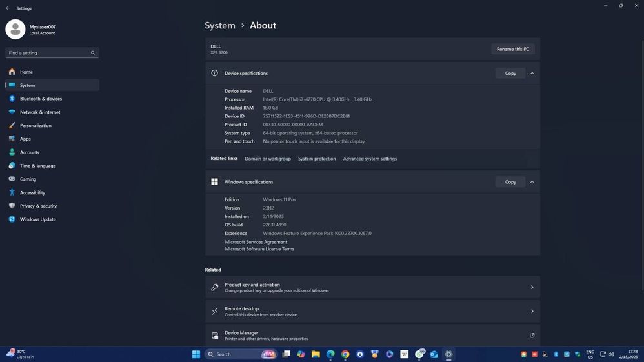The width and height of the screenshot is (644, 362).
Task: Click the Privacy & security shield icon
Action: [x=12, y=206]
